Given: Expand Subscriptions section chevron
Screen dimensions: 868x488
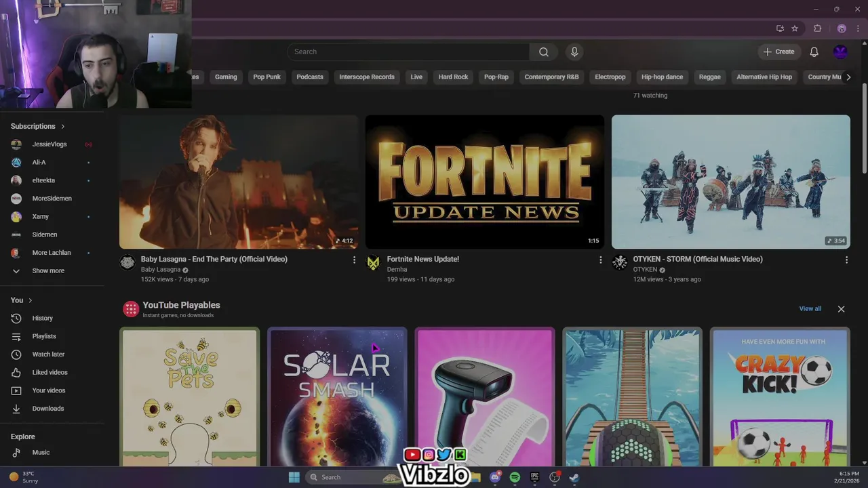Looking at the screenshot, I should [x=63, y=126].
